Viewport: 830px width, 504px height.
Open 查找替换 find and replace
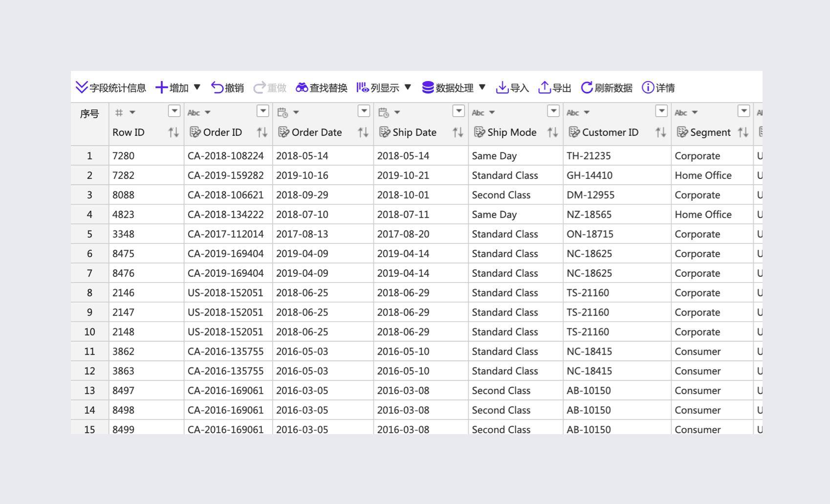[x=322, y=88]
